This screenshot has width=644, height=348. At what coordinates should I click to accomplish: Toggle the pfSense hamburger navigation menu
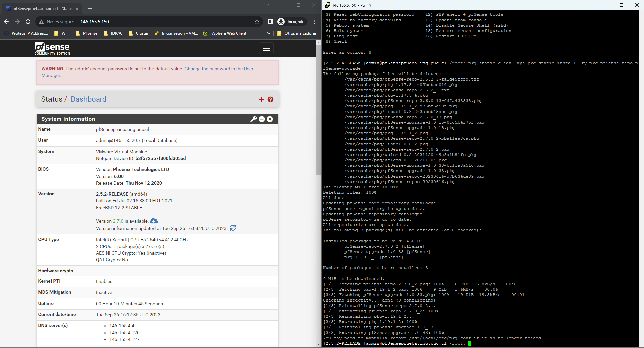click(266, 48)
